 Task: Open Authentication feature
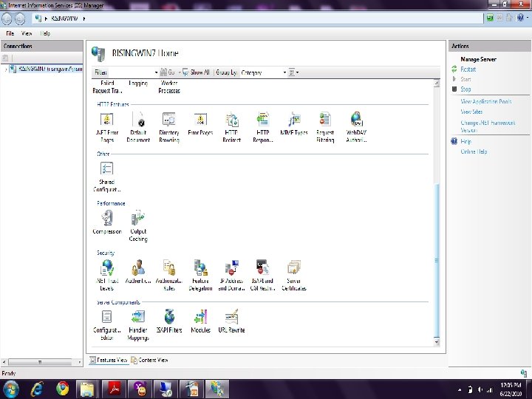click(138, 272)
